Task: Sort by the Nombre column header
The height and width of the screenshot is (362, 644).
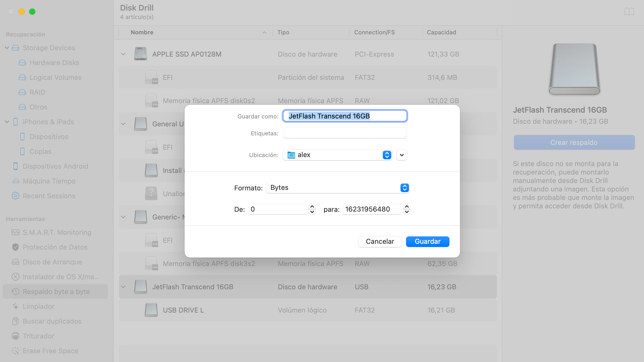Action: pyautogui.click(x=196, y=32)
